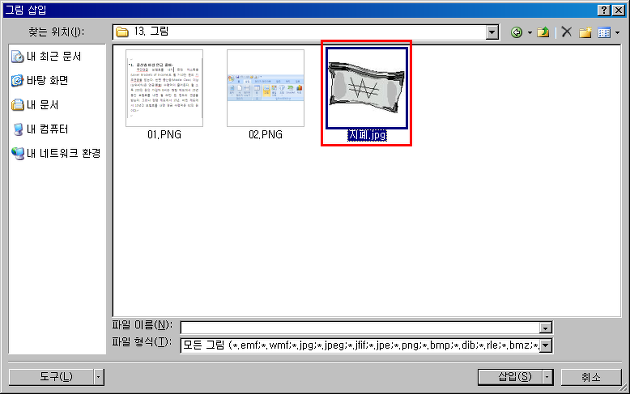Click the 파일 이름 input field

[360, 328]
